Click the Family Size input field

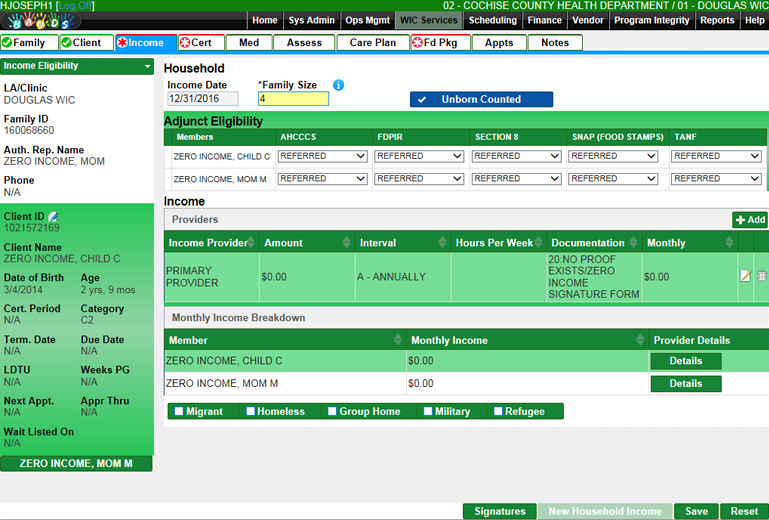click(293, 99)
